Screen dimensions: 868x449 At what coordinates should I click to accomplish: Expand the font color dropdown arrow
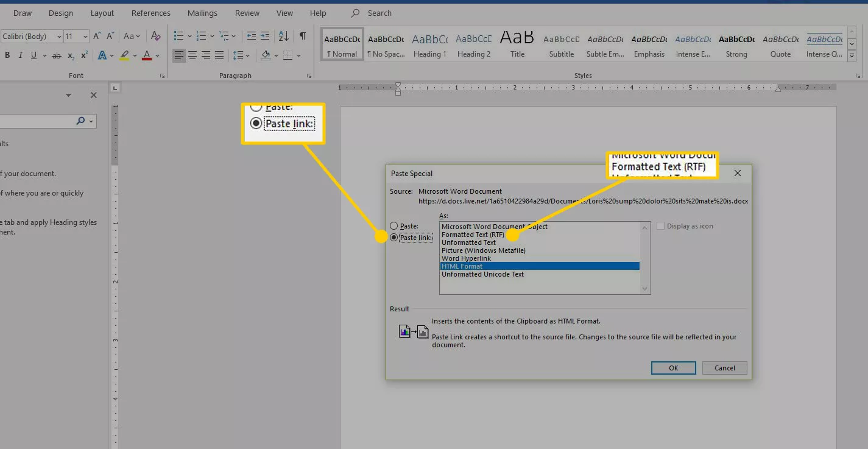[x=157, y=55]
